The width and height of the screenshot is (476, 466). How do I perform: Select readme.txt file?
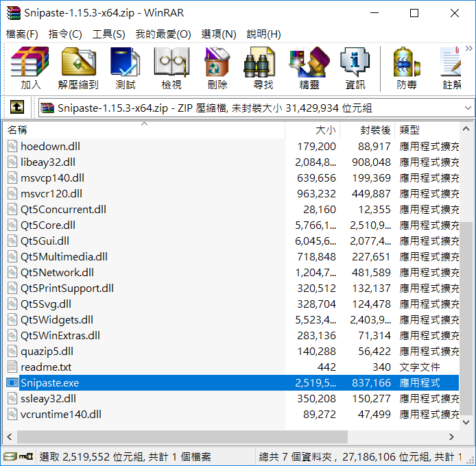pyautogui.click(x=46, y=367)
